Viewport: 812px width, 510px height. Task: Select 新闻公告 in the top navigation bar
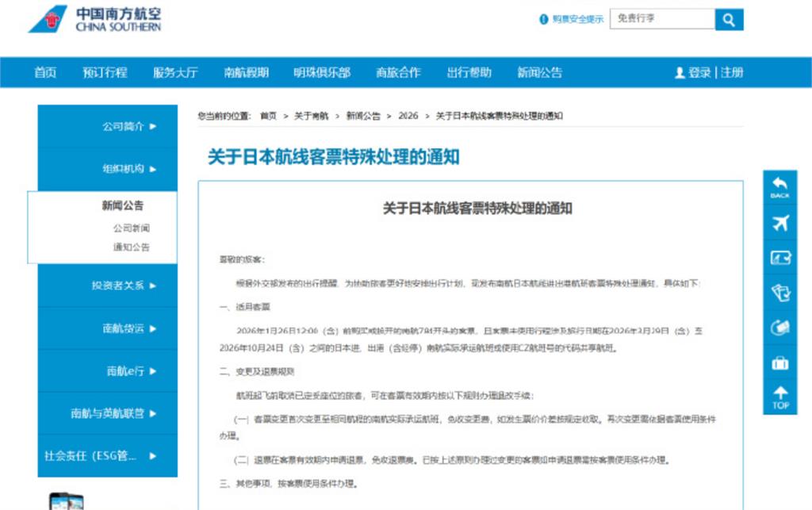tap(540, 72)
